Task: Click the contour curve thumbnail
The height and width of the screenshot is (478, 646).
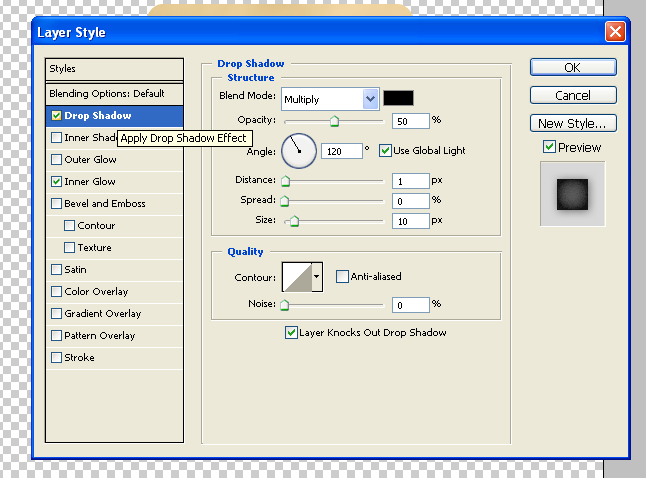Action: [x=298, y=277]
